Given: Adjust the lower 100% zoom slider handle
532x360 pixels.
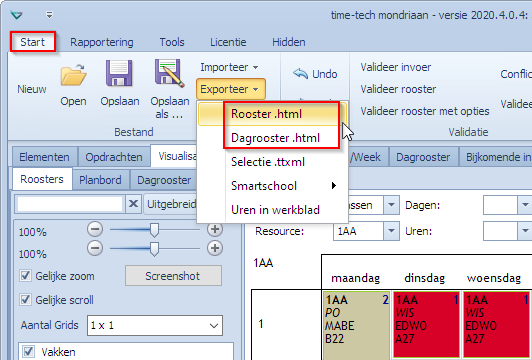Looking at the screenshot, I should [x=154, y=249].
